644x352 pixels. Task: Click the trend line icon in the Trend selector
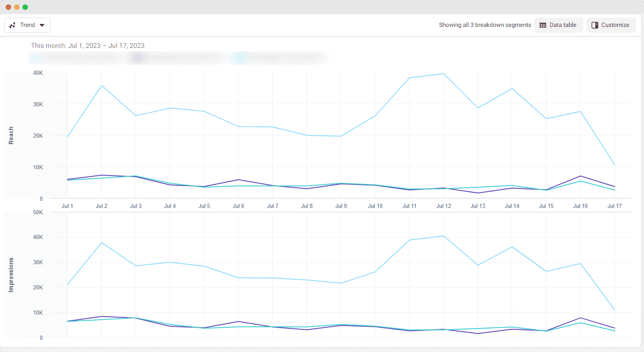pyautogui.click(x=13, y=25)
